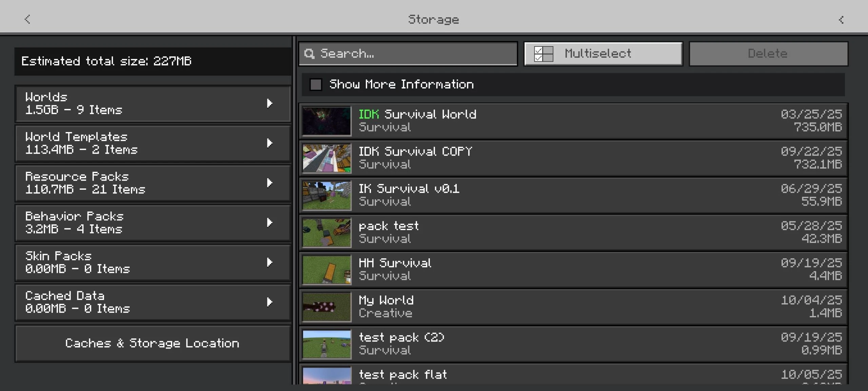This screenshot has width=868, height=391.
Task: Focus the Search input field
Action: (408, 54)
